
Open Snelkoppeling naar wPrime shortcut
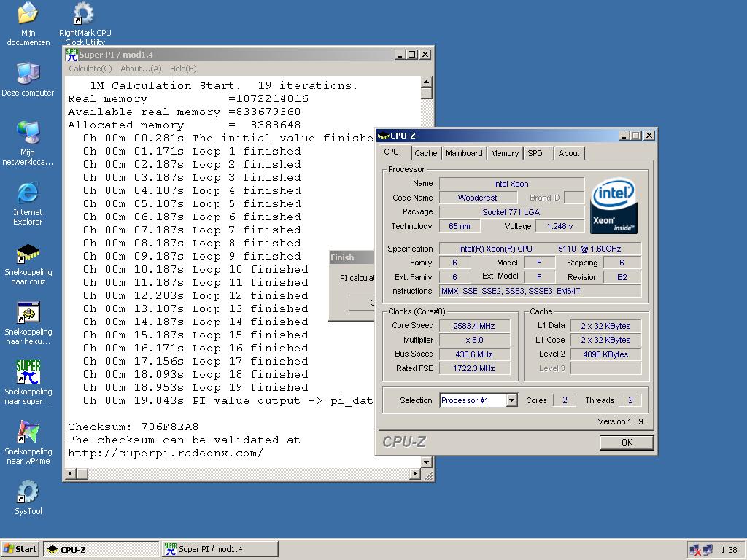(x=28, y=443)
